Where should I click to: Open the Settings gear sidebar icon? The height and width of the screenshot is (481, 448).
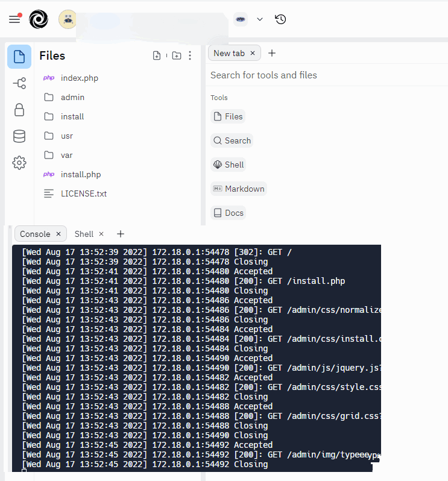(x=19, y=163)
